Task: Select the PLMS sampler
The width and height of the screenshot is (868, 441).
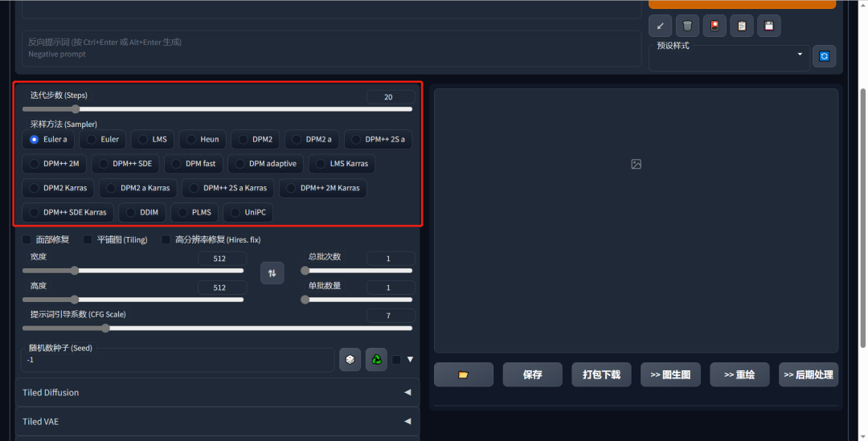Action: click(x=194, y=212)
